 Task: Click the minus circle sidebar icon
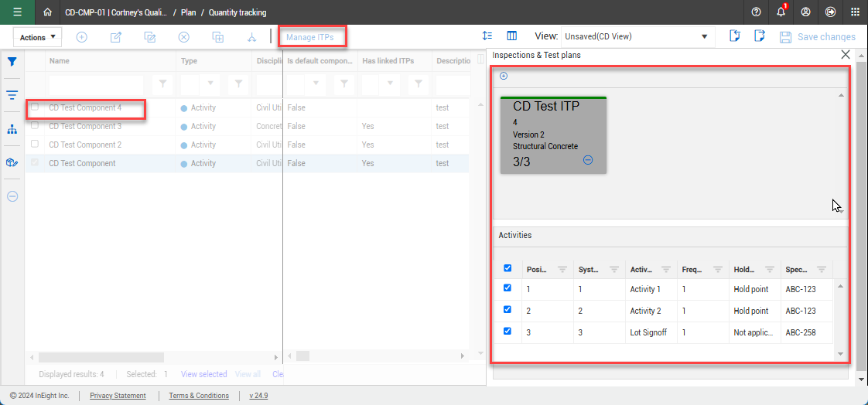click(12, 196)
